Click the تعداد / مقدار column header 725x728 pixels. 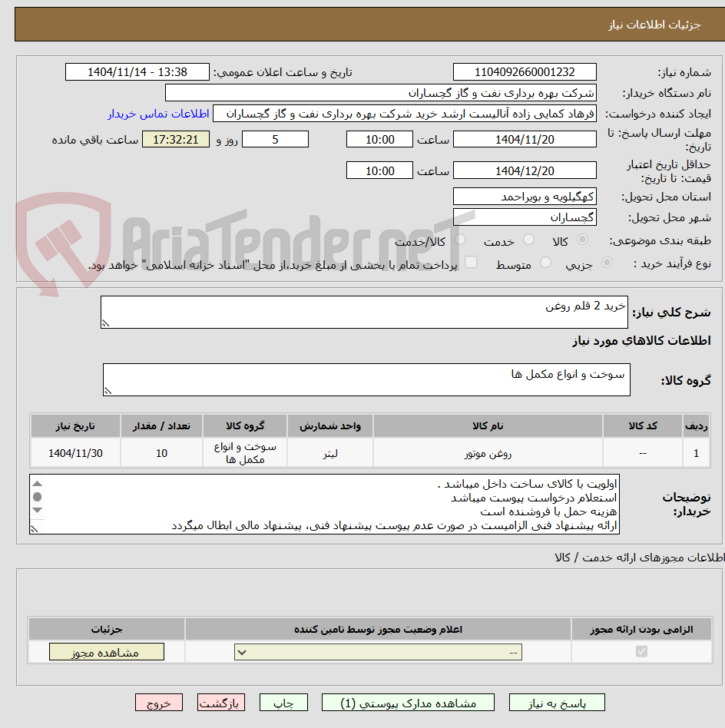[x=161, y=425]
